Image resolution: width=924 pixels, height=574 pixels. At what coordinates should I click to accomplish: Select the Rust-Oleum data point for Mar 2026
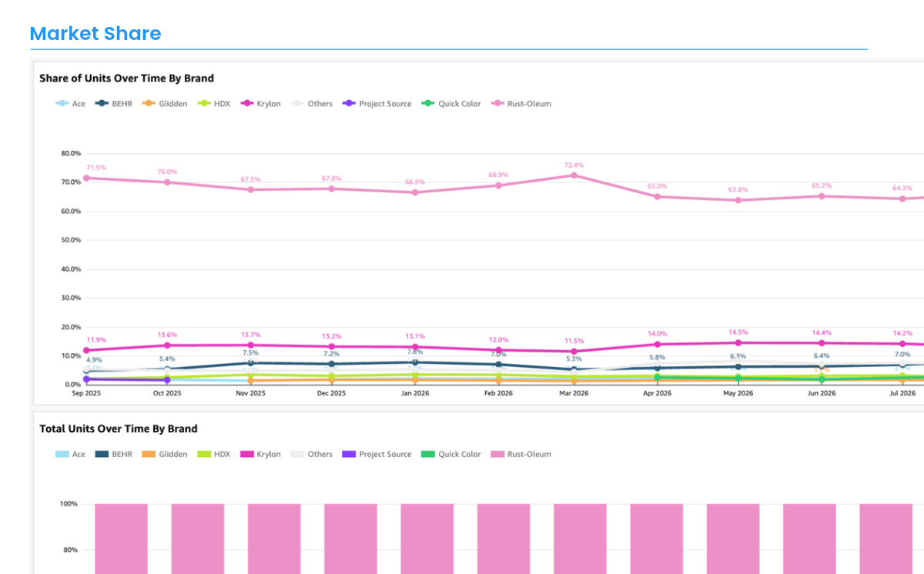(574, 175)
